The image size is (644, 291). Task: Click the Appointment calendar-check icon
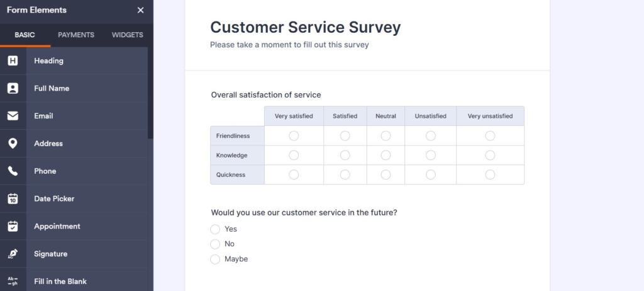[13, 226]
